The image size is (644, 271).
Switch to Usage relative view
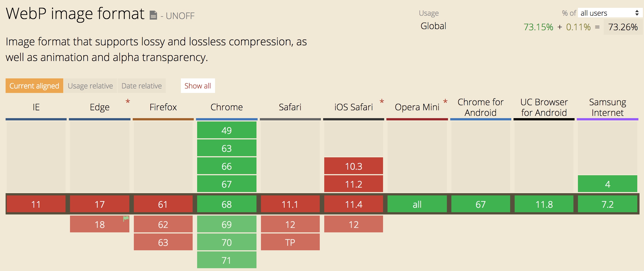click(90, 86)
